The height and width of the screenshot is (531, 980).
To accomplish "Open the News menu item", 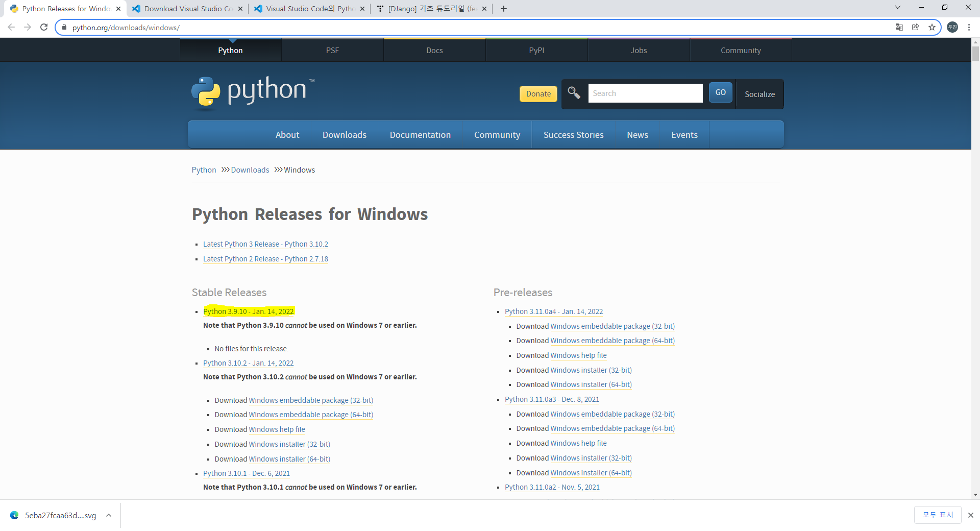I will [x=638, y=135].
